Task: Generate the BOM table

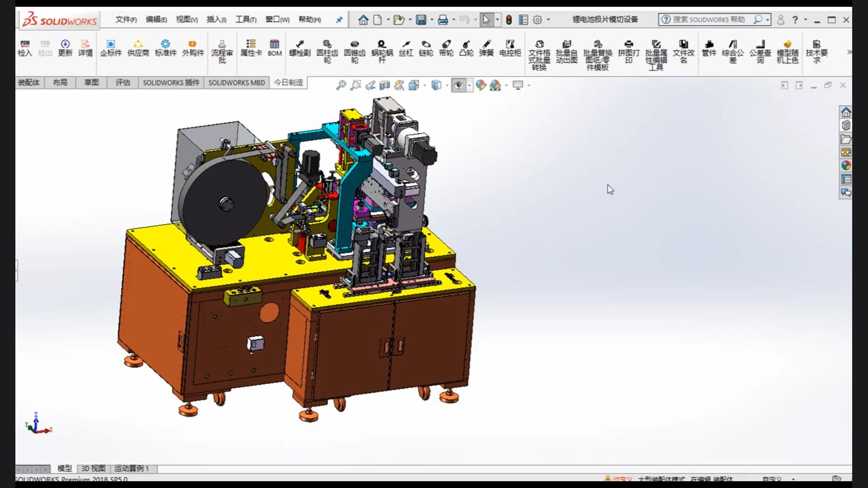Action: (274, 48)
